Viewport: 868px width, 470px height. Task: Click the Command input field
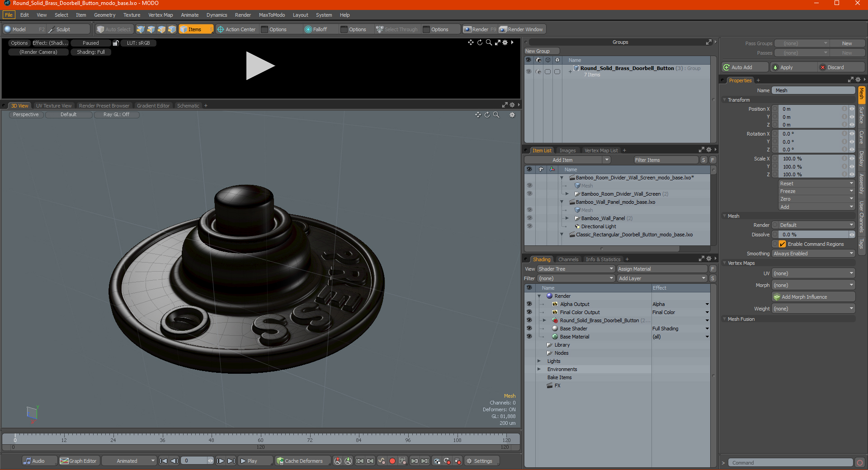coord(790,463)
